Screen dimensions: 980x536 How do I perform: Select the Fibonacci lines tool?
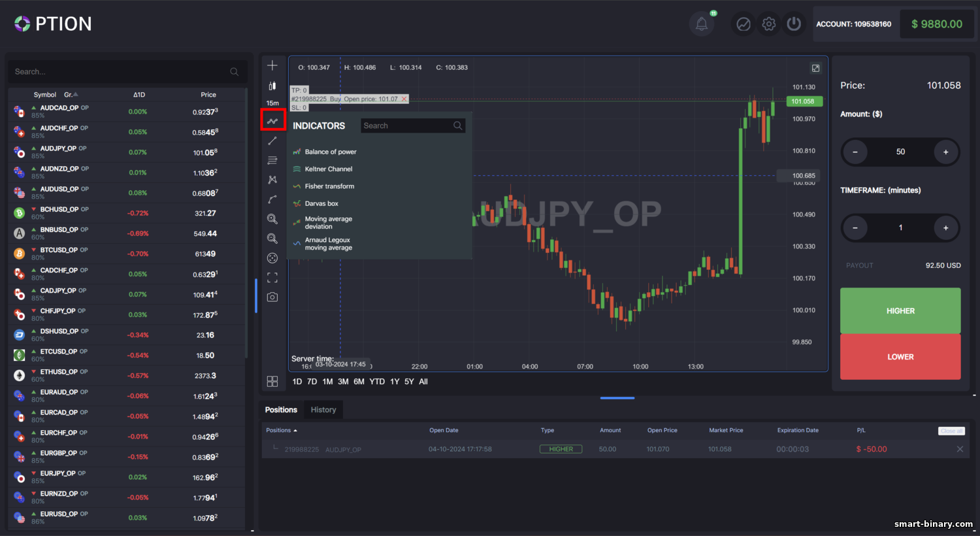tap(272, 160)
